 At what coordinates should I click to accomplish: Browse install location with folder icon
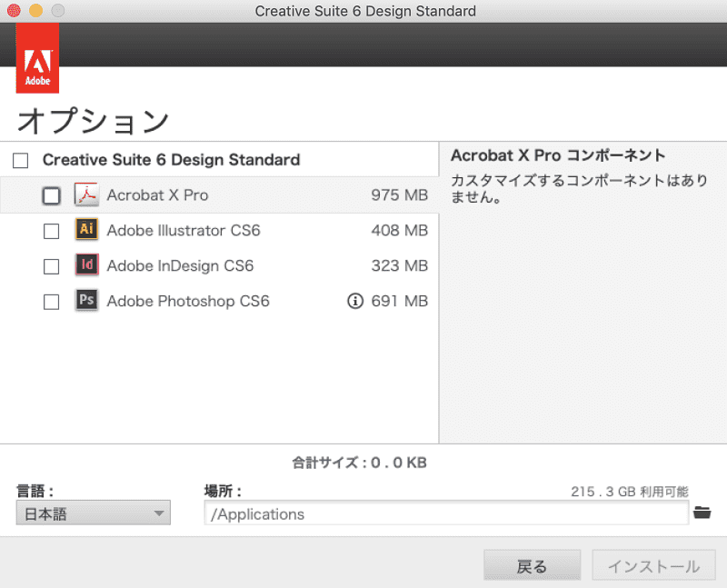point(702,513)
